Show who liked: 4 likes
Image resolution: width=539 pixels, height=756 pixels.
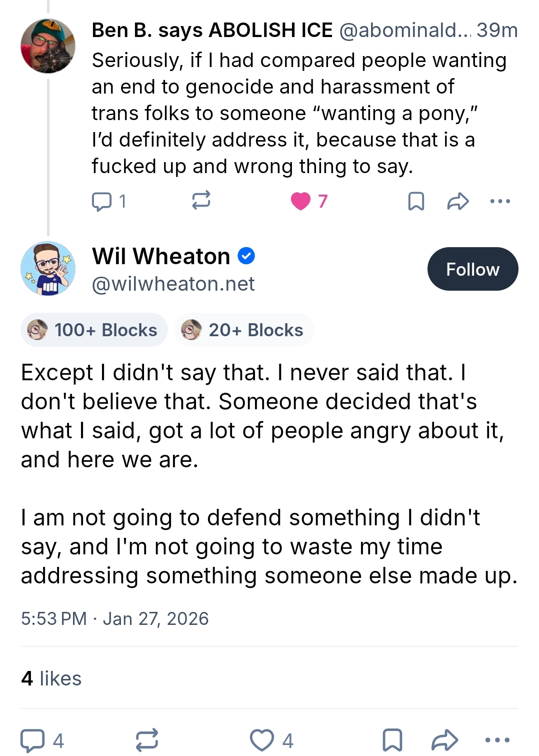tap(51, 678)
